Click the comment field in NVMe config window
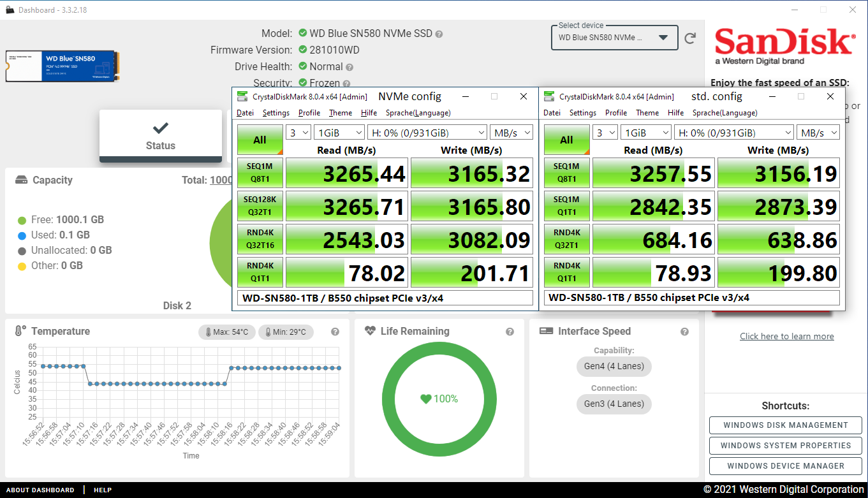This screenshot has width=868, height=498. pyautogui.click(x=385, y=298)
